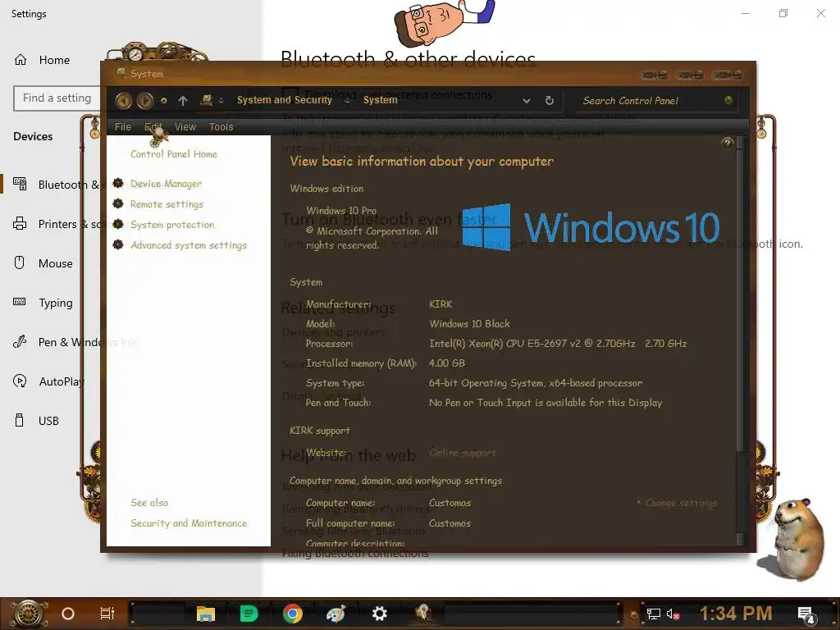This screenshot has height=630, width=840.
Task: Click the Control Panel icon in address bar
Action: click(x=206, y=99)
